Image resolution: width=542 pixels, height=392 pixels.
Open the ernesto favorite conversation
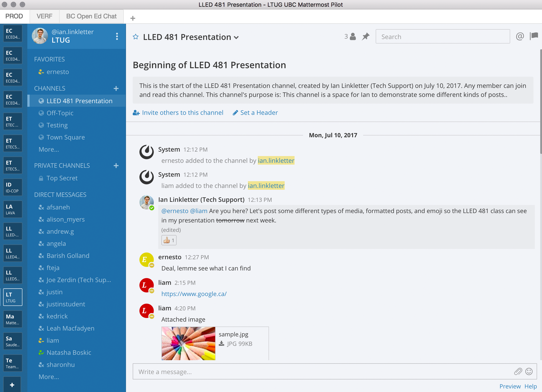click(57, 72)
